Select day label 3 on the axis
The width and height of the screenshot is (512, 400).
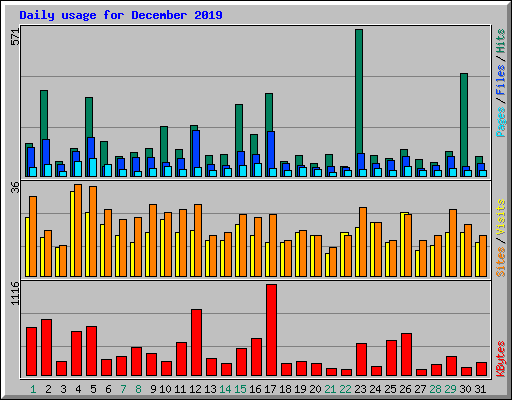point(63,389)
